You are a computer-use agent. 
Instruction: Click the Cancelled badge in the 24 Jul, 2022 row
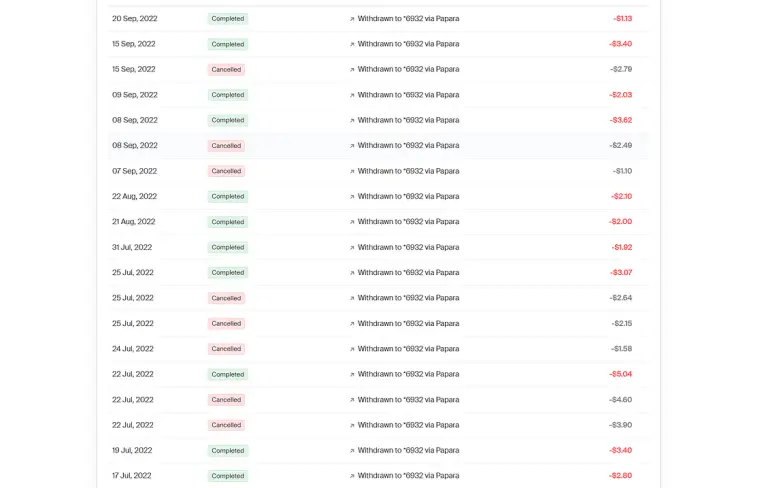click(226, 349)
